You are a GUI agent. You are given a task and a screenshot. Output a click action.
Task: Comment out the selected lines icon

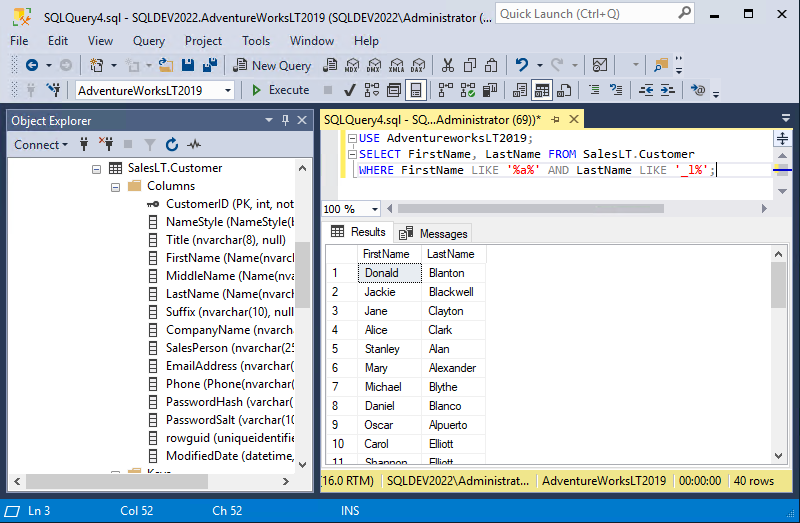(594, 90)
